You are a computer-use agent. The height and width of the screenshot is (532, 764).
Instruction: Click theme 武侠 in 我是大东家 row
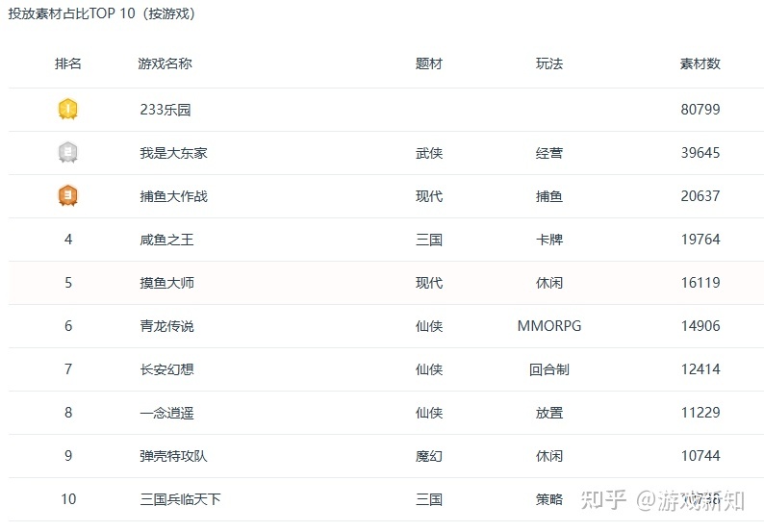pos(429,153)
